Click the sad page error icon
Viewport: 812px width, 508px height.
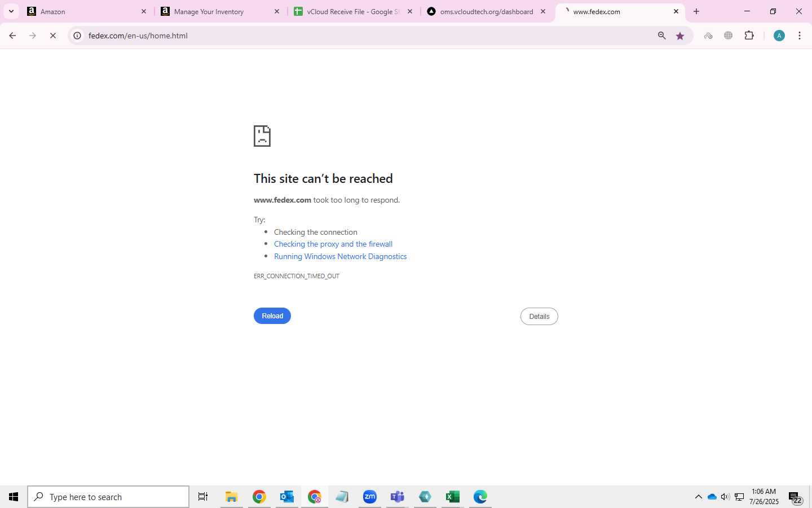(x=262, y=136)
